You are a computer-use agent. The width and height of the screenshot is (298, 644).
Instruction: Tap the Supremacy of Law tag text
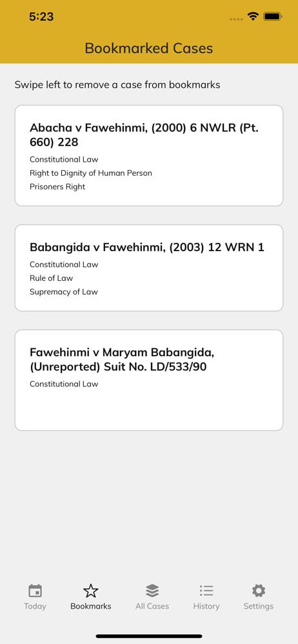pos(64,292)
